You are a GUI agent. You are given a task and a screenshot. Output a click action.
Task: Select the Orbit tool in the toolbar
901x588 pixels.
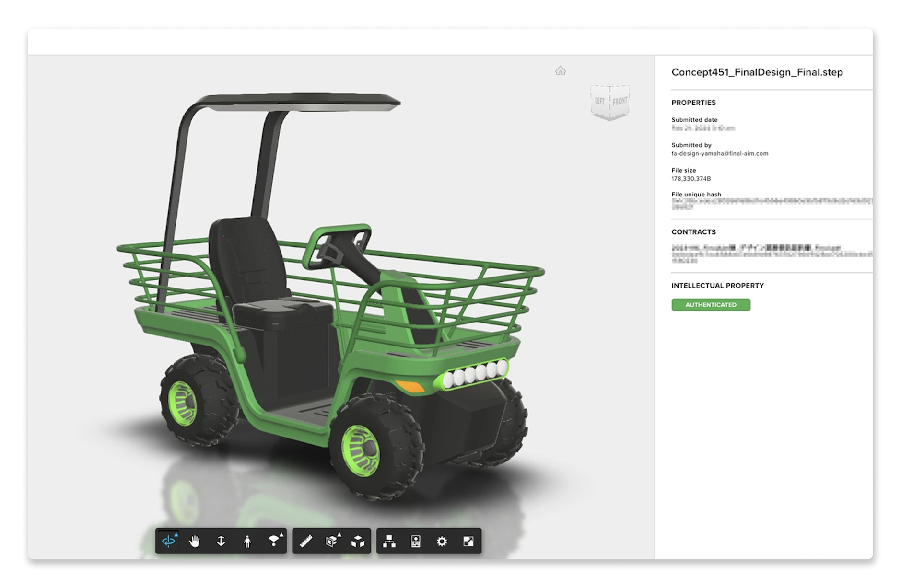point(168,541)
